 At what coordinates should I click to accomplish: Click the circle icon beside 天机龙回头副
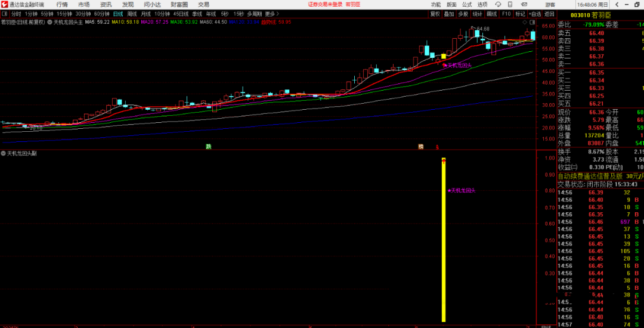click(x=4, y=153)
